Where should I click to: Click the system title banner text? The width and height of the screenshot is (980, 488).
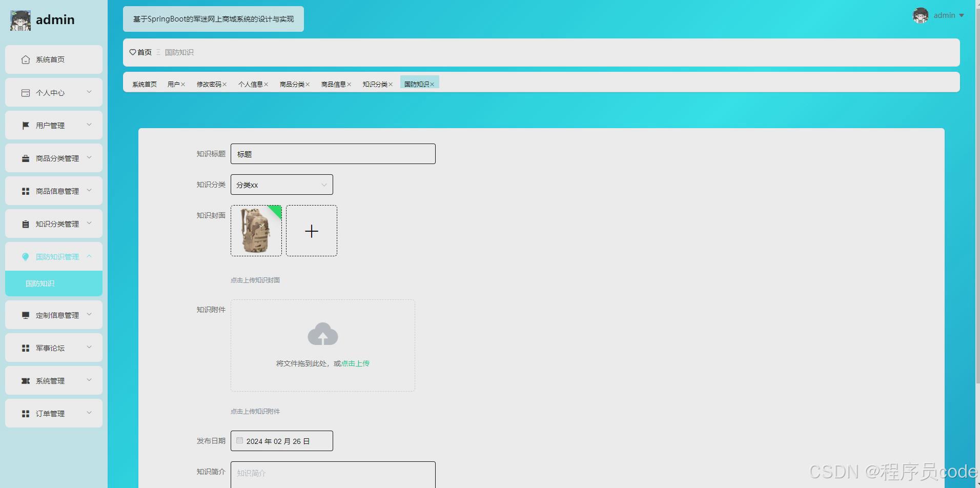pos(213,19)
